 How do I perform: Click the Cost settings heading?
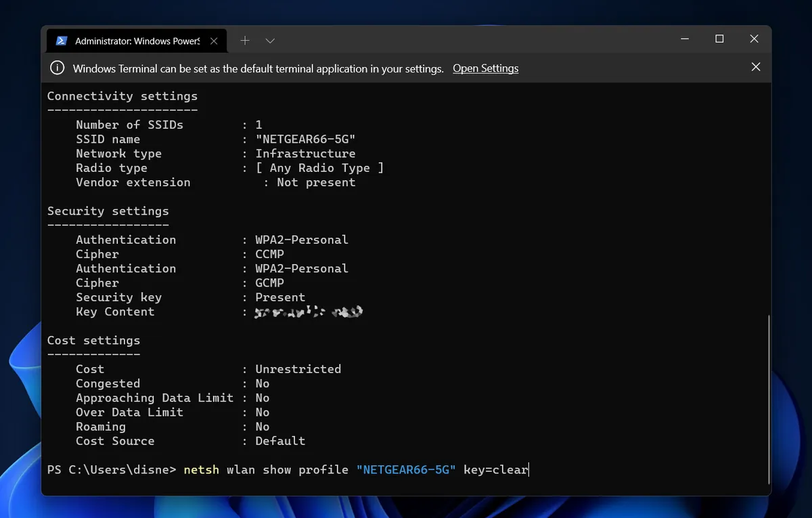(x=93, y=341)
